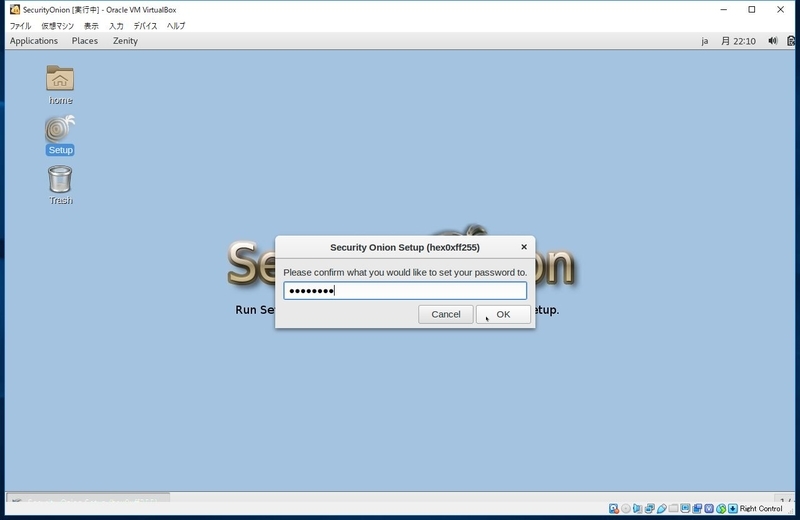Click the VirtualBox audio status icon

pyautogui.click(x=638, y=508)
